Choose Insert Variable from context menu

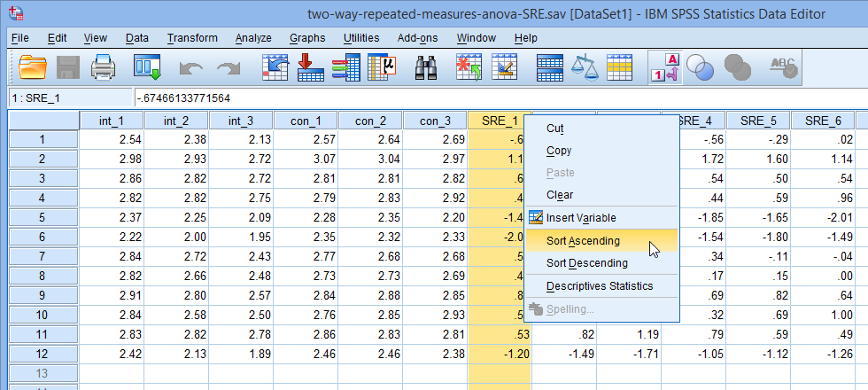pos(601,218)
